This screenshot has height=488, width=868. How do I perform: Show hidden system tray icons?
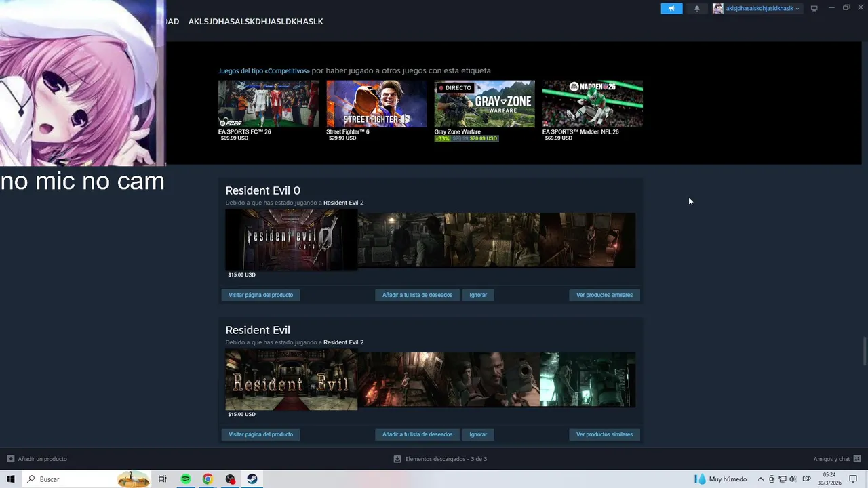(760, 479)
